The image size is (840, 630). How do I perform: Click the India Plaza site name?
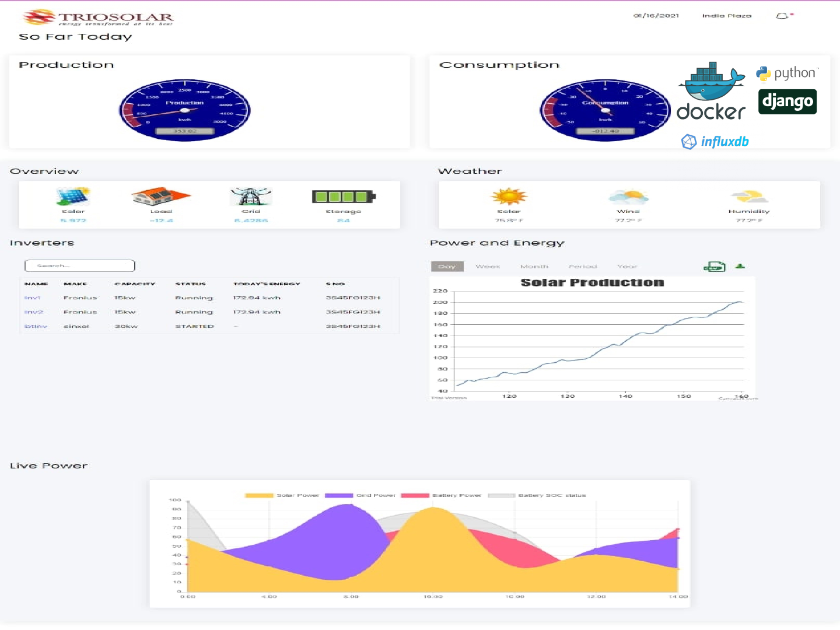click(727, 16)
